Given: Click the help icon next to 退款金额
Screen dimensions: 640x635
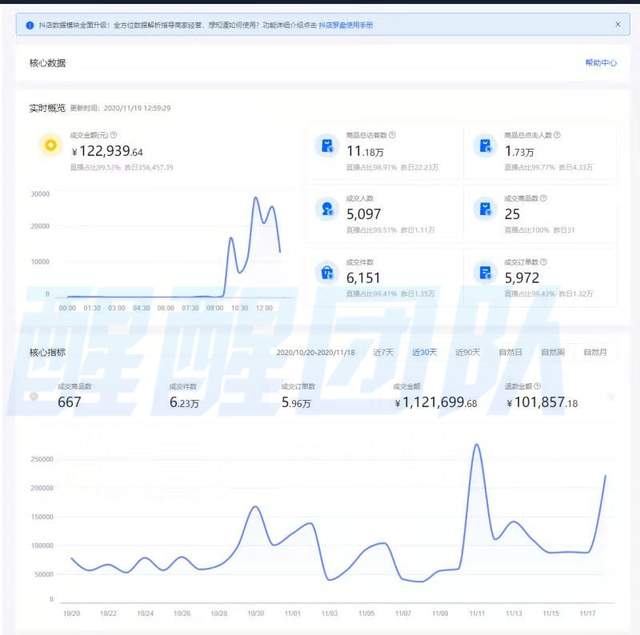Looking at the screenshot, I should (x=541, y=387).
